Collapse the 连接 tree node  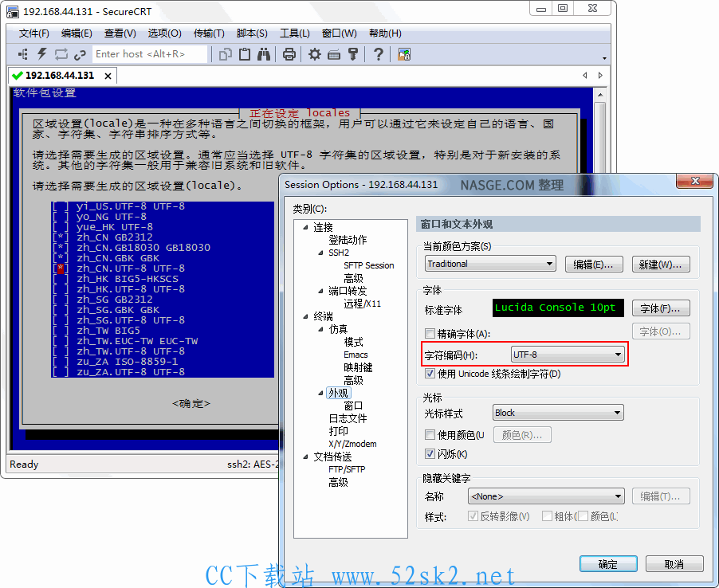305,227
